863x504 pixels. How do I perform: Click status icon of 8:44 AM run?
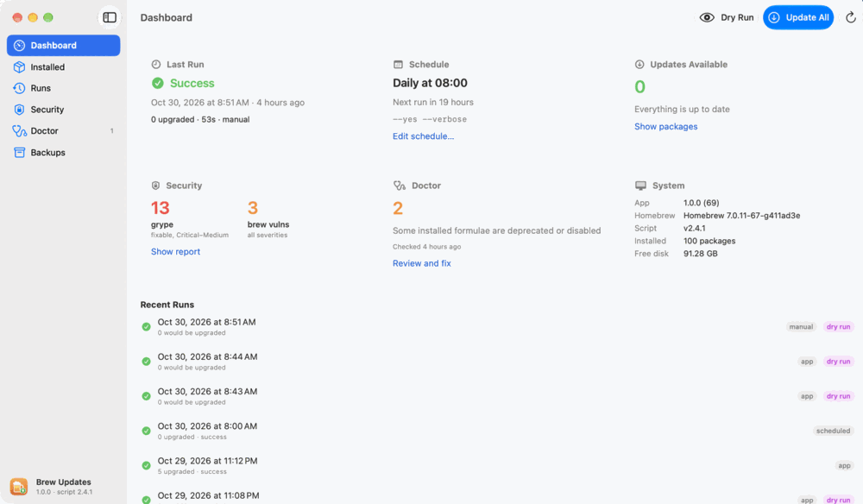point(147,362)
